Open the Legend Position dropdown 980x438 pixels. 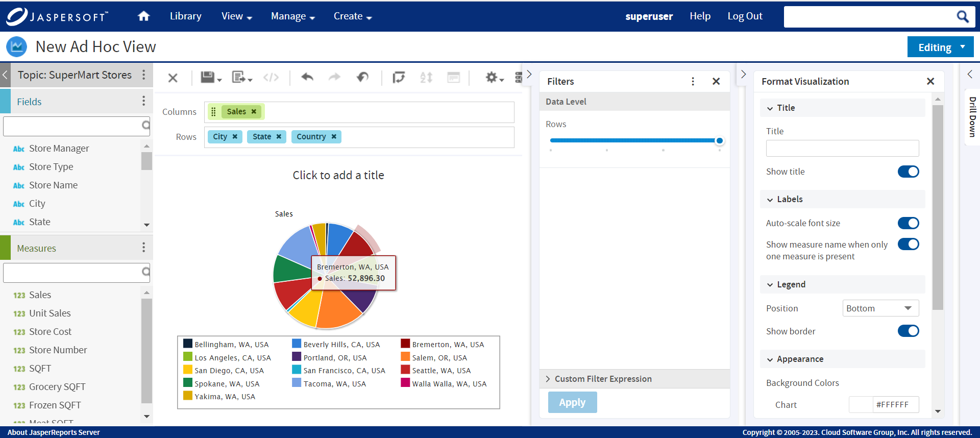880,308
